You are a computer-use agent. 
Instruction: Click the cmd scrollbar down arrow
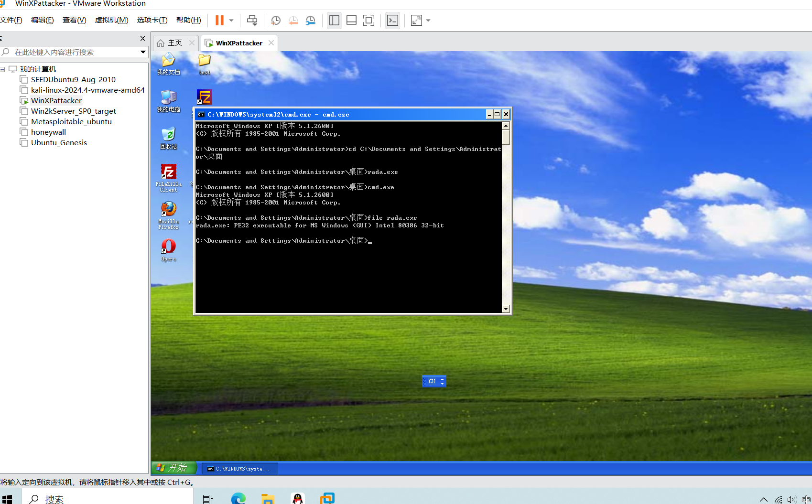tap(506, 309)
